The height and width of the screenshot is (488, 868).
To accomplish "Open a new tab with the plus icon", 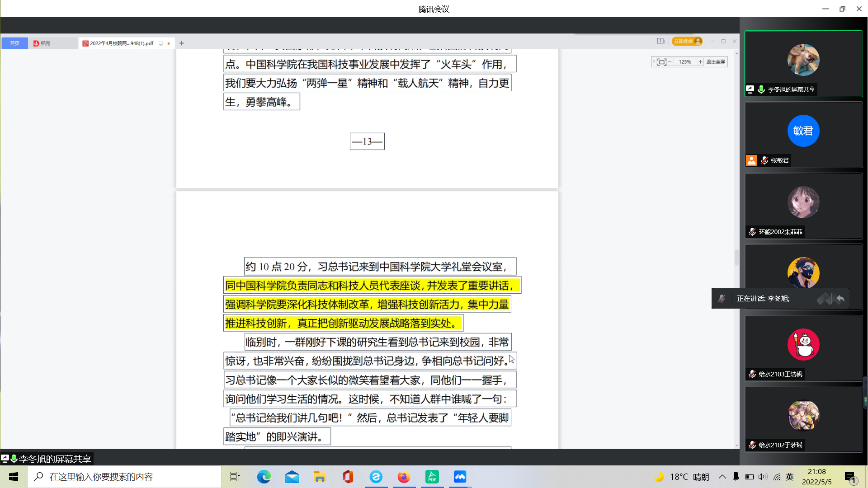I will point(182,43).
